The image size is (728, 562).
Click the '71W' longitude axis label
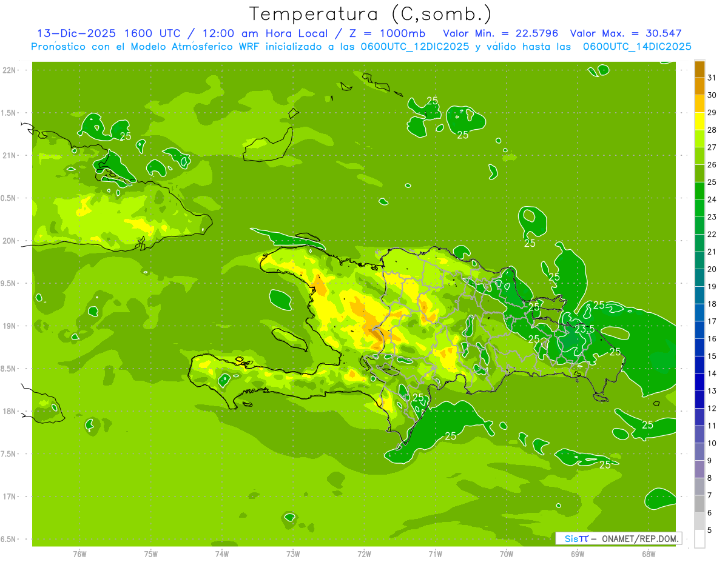click(435, 554)
